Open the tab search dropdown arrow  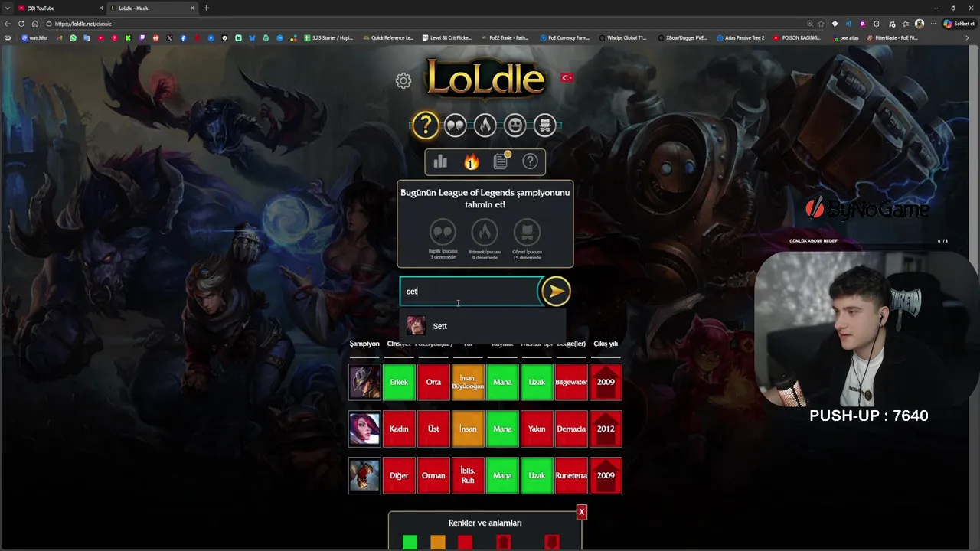coord(6,8)
